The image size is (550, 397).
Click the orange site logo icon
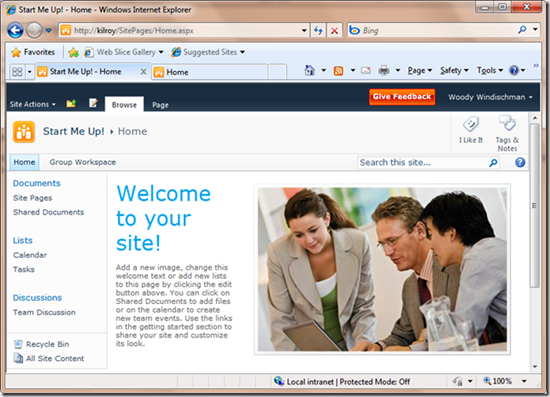pyautogui.click(x=24, y=132)
